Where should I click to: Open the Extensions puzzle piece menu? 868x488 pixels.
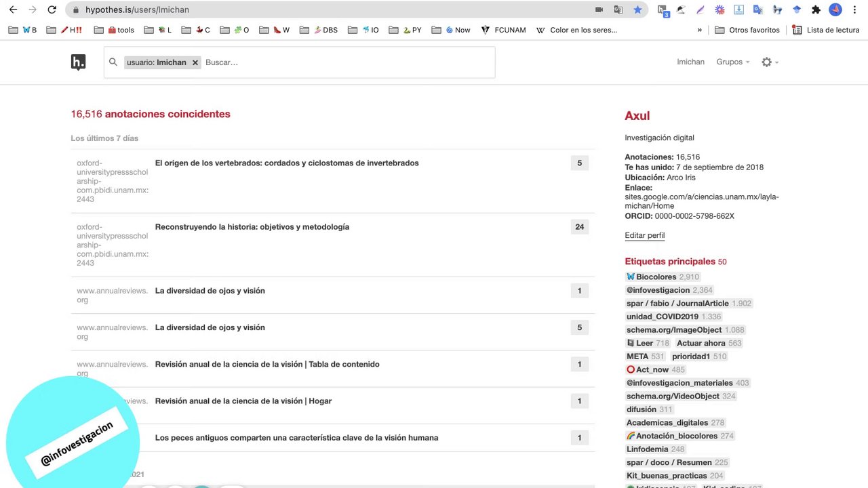pos(816,9)
